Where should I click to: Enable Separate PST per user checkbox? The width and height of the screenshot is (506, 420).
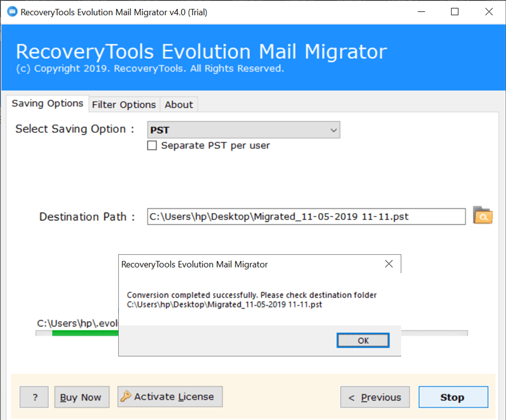(x=152, y=145)
